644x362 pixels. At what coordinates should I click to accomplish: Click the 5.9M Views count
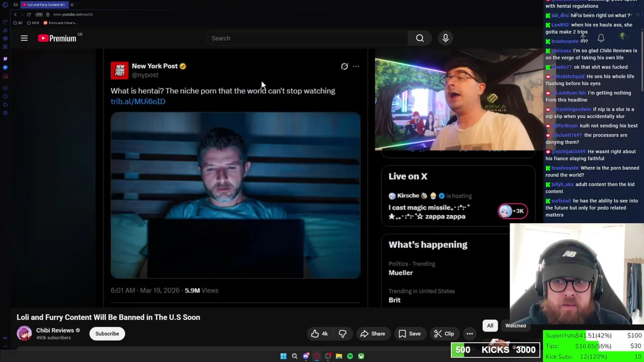pyautogui.click(x=201, y=291)
